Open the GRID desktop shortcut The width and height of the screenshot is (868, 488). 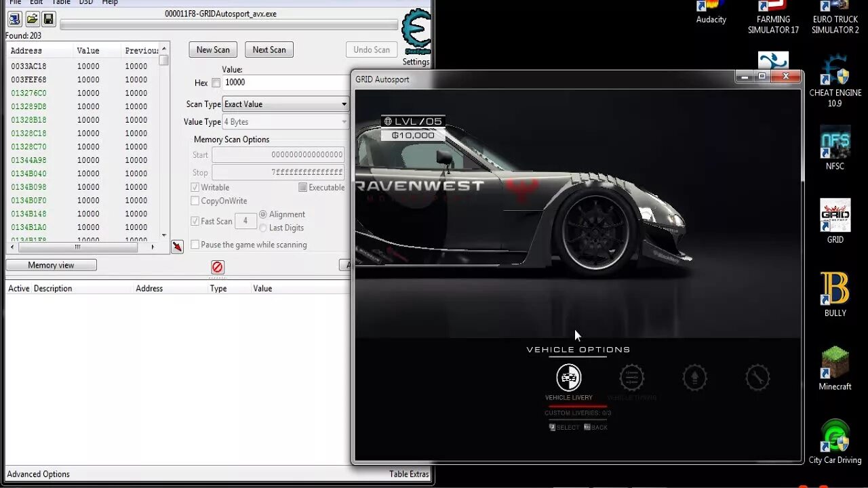tap(835, 221)
